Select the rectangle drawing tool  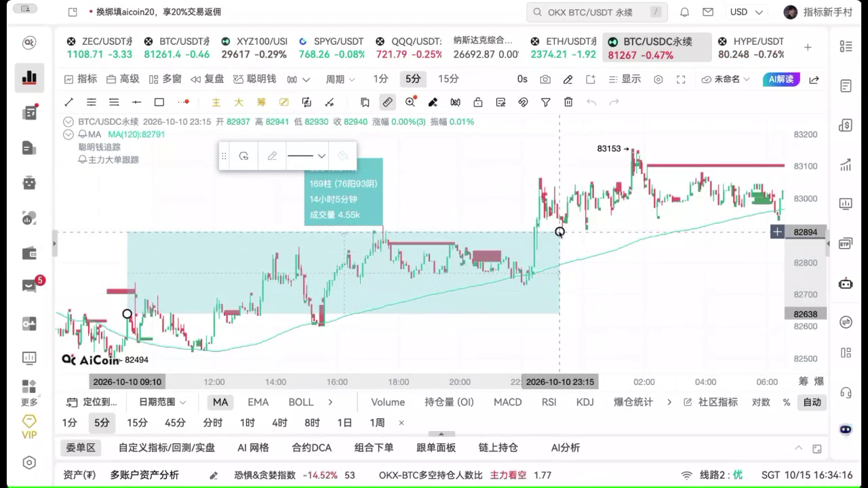(159, 102)
